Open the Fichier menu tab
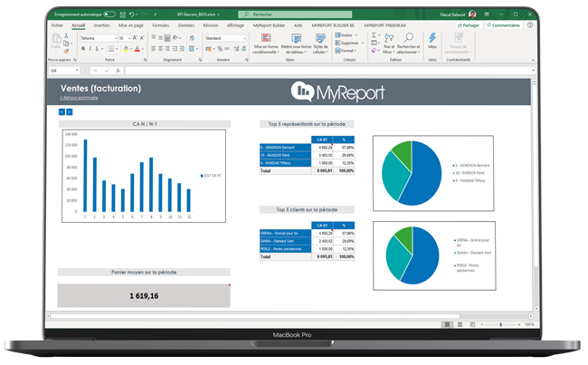This screenshot has height=365, width=588. coord(57,25)
